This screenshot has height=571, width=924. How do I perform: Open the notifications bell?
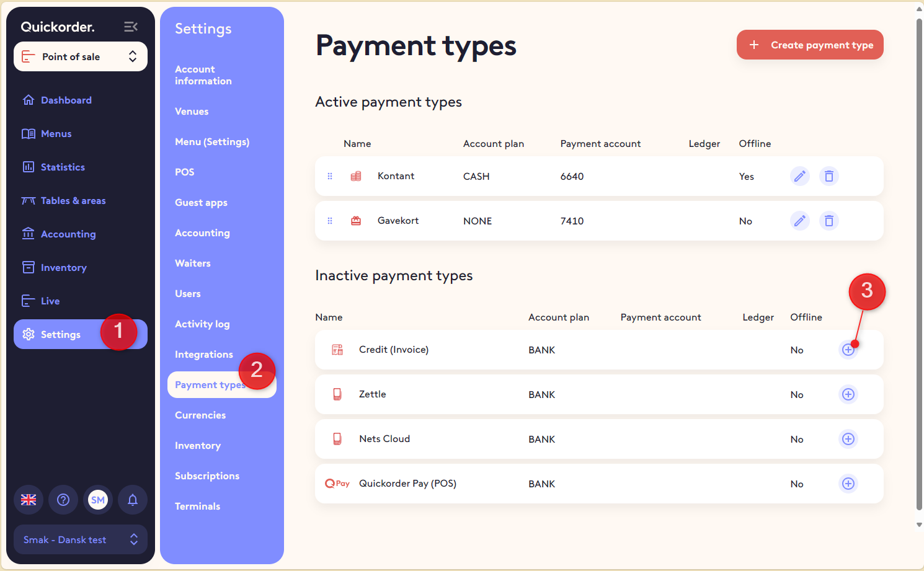point(133,500)
